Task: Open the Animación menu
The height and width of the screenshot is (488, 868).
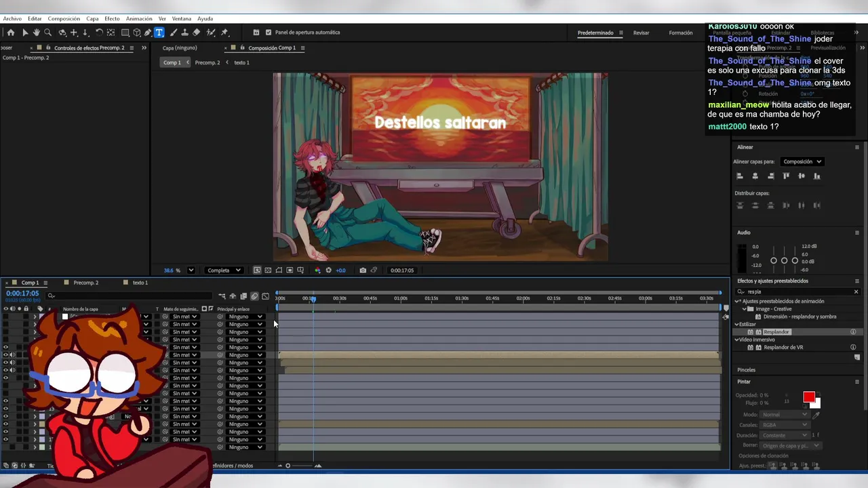Action: coord(139,19)
